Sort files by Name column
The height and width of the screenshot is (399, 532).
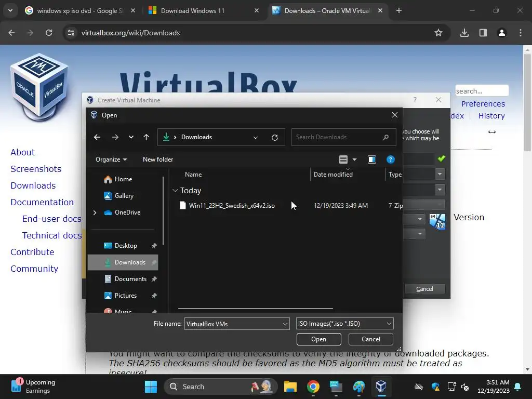point(193,175)
